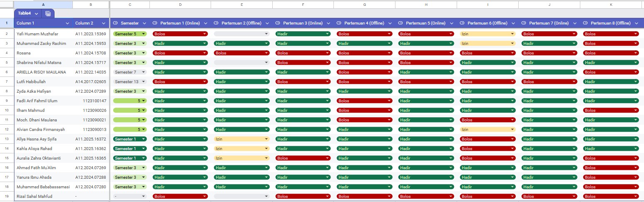Click the type icon on Pertemuan 1 (Online) header
The width and height of the screenshot is (644, 202).
click(155, 23)
